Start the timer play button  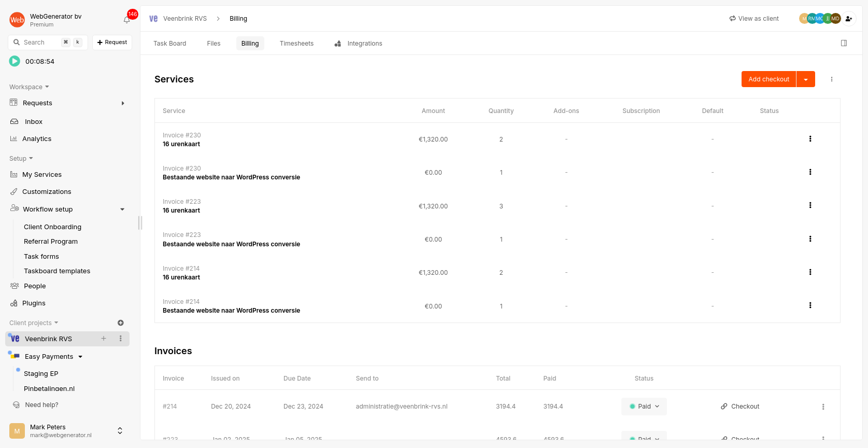tap(15, 61)
